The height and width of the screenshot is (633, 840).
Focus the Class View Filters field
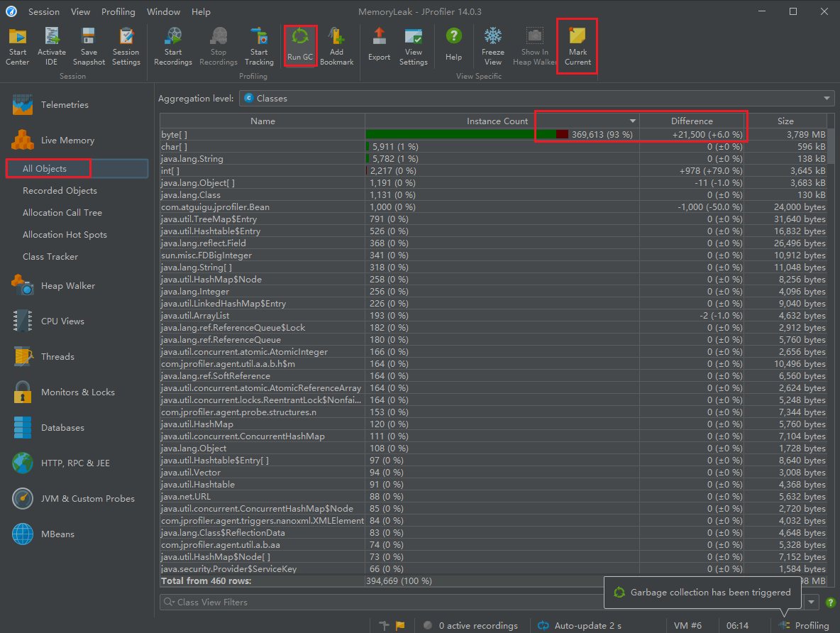pos(380,602)
